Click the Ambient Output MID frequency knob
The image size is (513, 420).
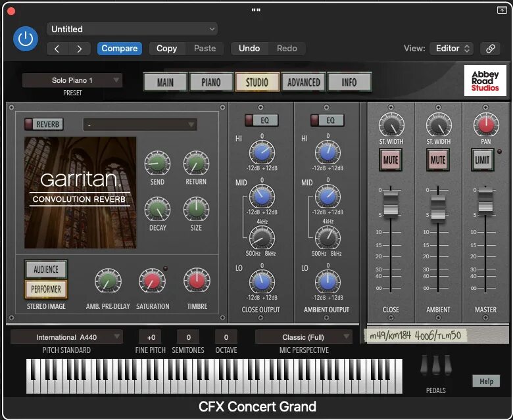[328, 239]
